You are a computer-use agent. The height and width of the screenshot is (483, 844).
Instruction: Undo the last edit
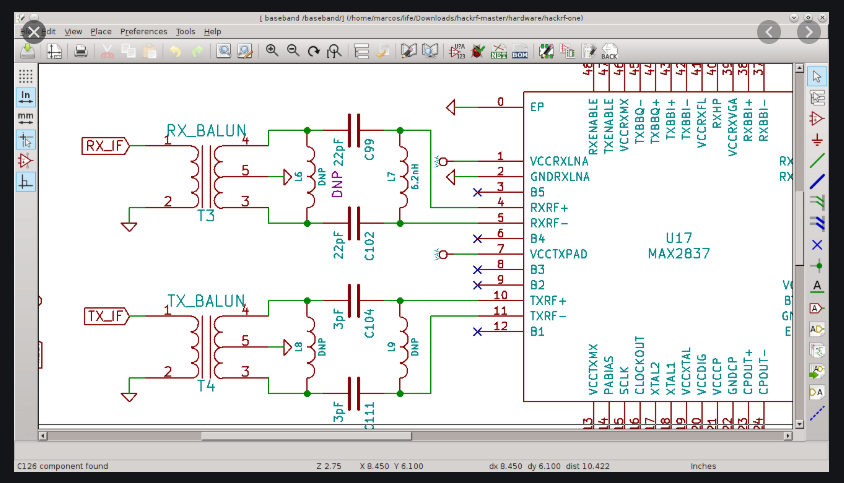coord(175,51)
